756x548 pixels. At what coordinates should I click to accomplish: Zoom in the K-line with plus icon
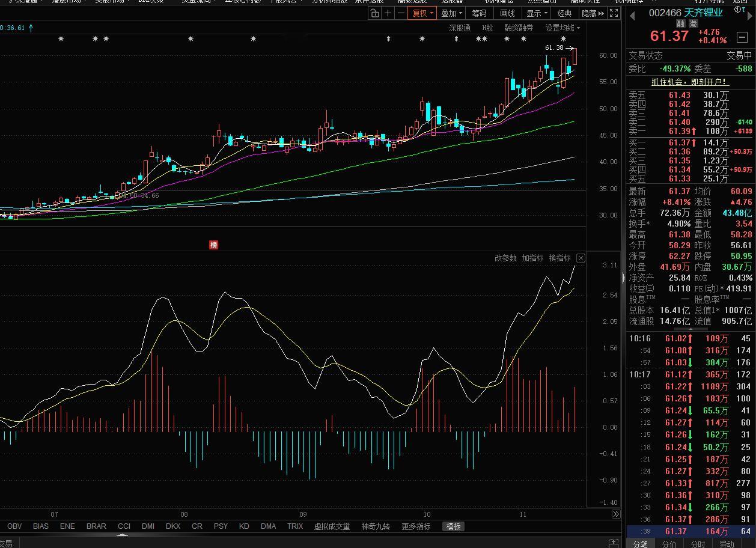pos(388,13)
